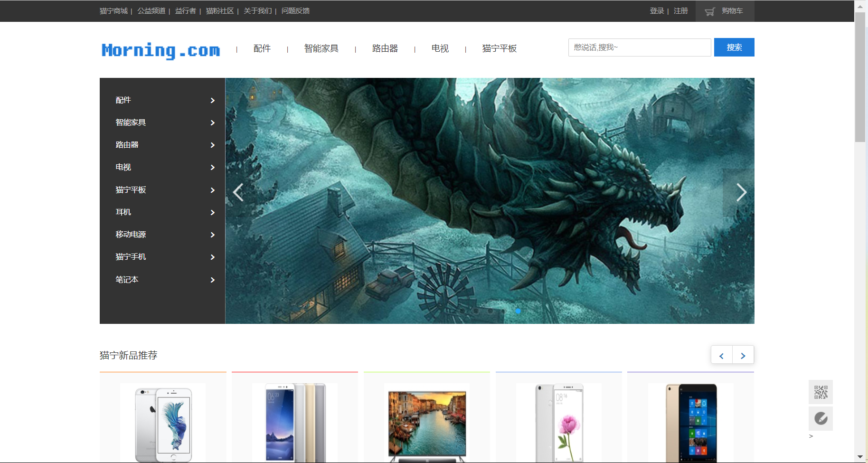Click the 购物车 cart label
Screen dimensions: 868x463
coord(732,11)
